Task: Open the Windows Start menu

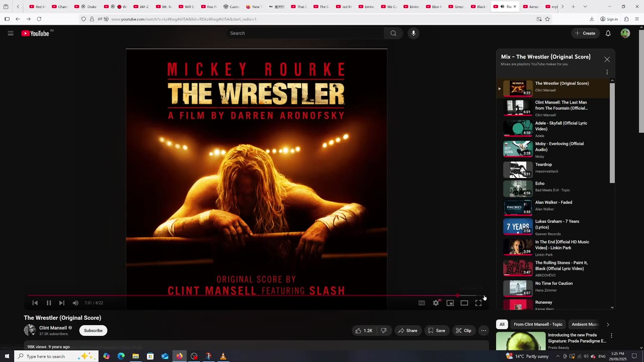Action: 7,356
